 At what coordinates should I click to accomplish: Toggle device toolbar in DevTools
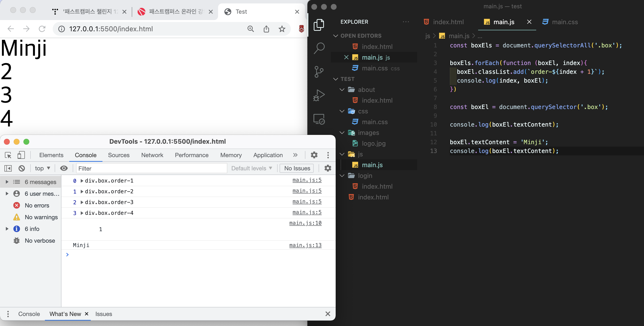click(x=21, y=155)
